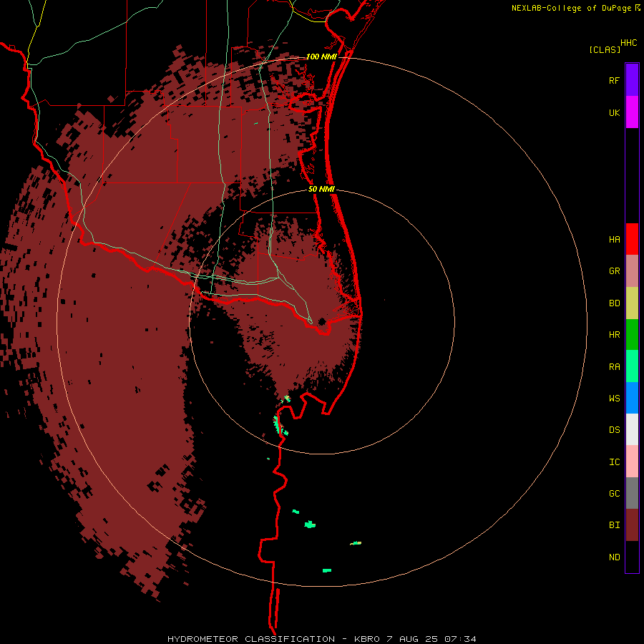Click the UK magenta legend swatch
Screen dimensions: 644x644
pos(632,112)
